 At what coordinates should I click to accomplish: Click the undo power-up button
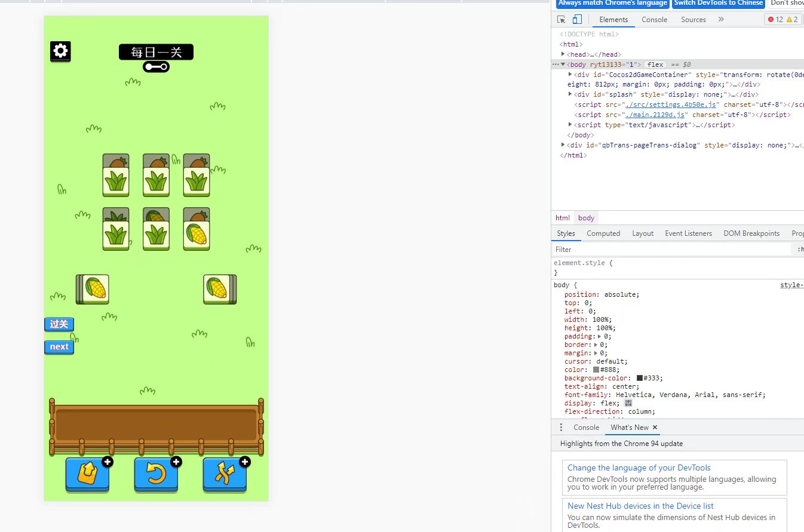156,475
